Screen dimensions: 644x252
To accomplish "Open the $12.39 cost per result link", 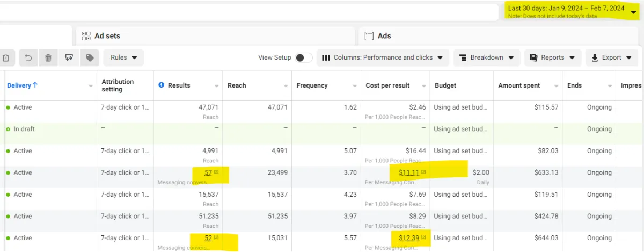I will tap(408, 238).
